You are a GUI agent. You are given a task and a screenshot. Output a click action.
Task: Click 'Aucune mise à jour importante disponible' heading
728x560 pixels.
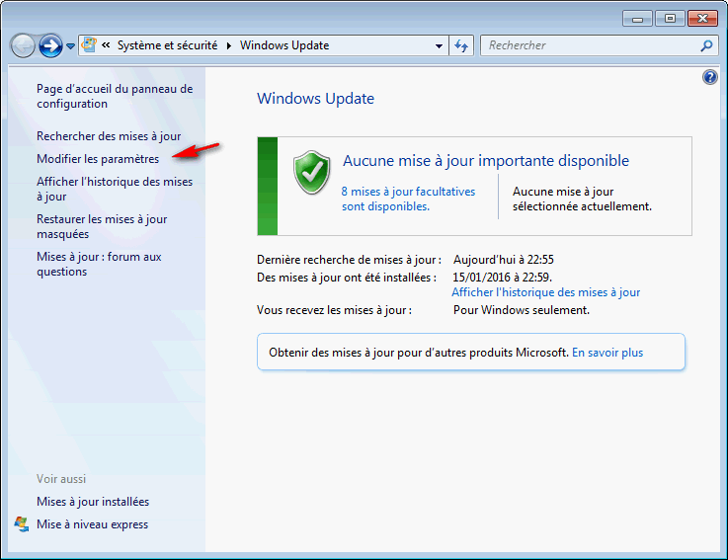click(x=486, y=161)
